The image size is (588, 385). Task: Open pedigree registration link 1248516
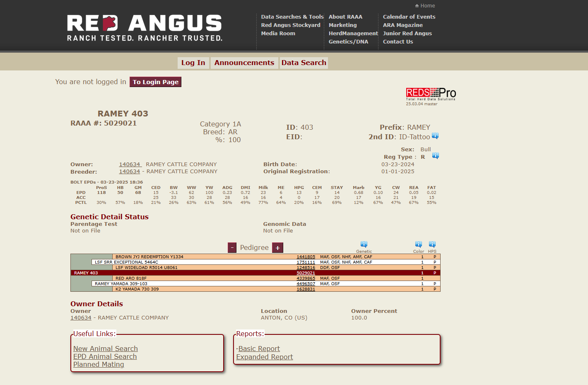[x=306, y=268]
